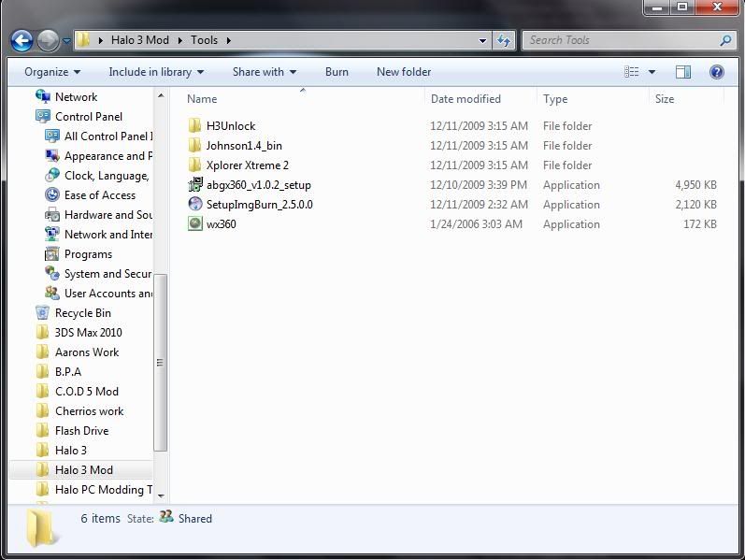Click the H3Unlock file name
Image resolution: width=745 pixels, height=560 pixels.
231,126
